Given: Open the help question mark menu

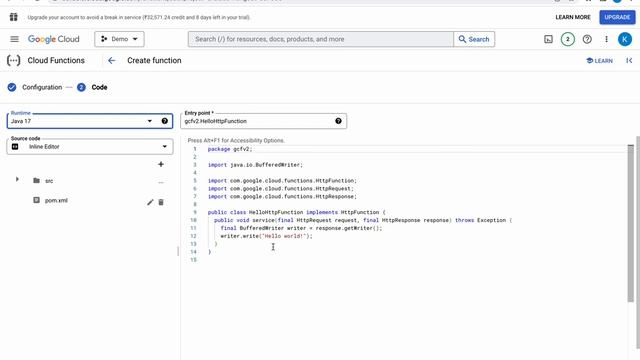Looking at the screenshot, I should pos(587,39).
